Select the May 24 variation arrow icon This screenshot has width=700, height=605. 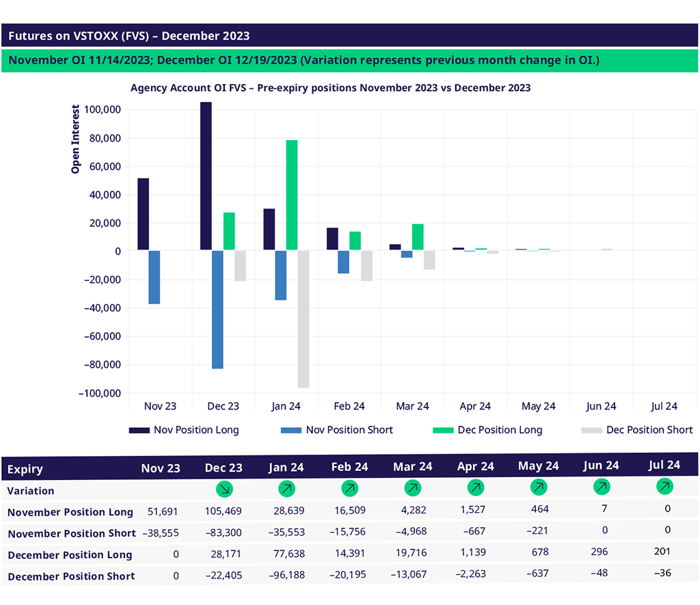[x=539, y=487]
